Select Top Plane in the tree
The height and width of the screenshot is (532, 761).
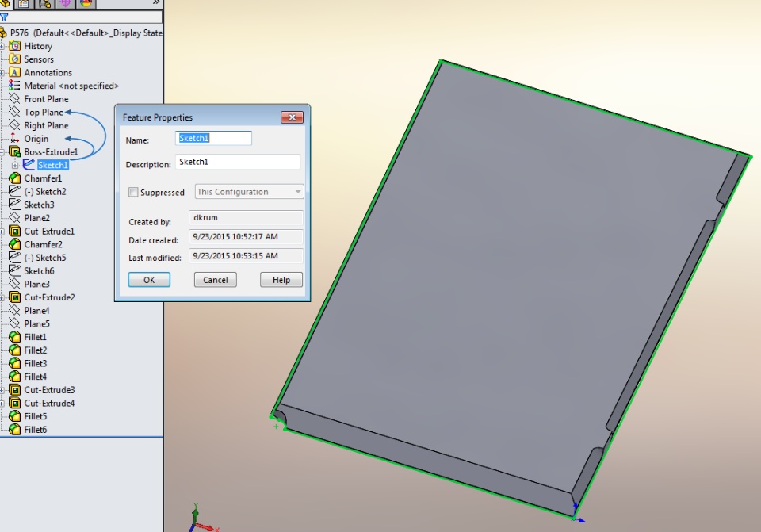(x=44, y=112)
